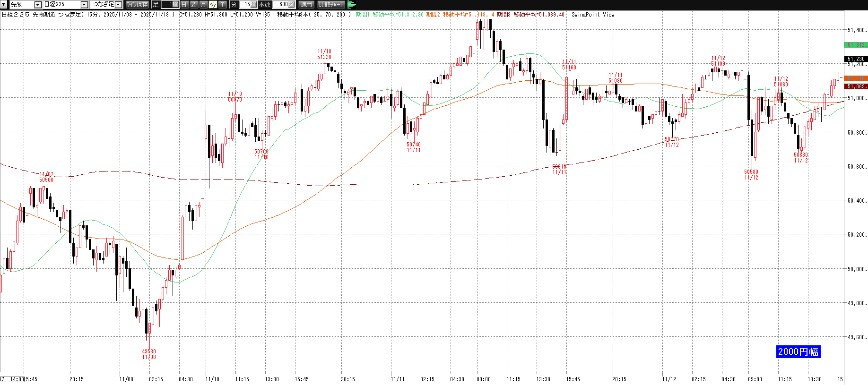The image size is (868, 385).
Task: Select the monthly (月) timeframe button
Action: pyautogui.click(x=203, y=5)
